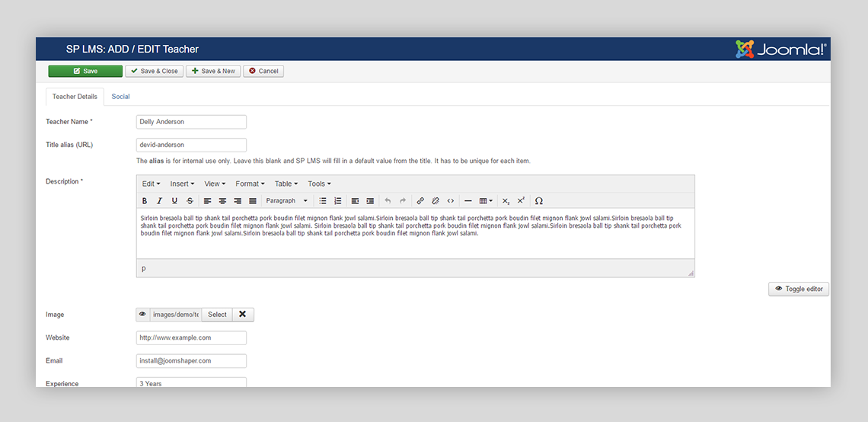
Task: Open the Format menu
Action: coord(250,184)
